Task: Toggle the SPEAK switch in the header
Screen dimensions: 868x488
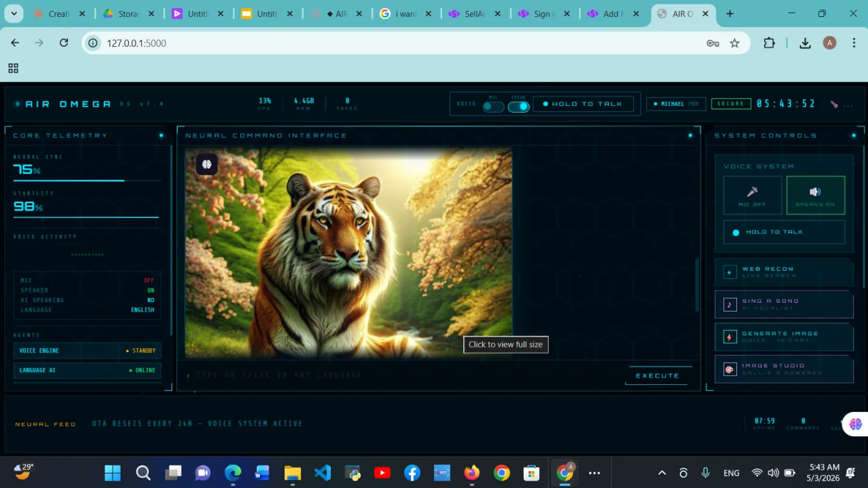Action: (x=519, y=107)
